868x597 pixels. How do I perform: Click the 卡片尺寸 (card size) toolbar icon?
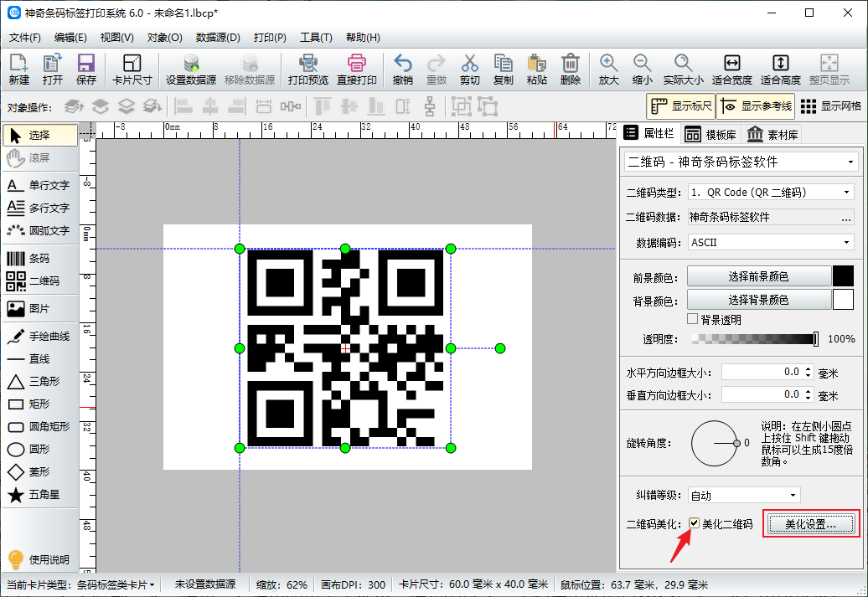coord(132,69)
